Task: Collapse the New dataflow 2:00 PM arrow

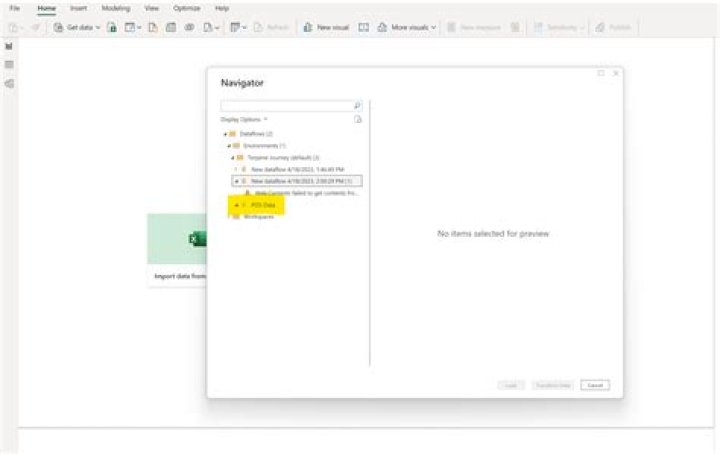Action: click(236, 181)
